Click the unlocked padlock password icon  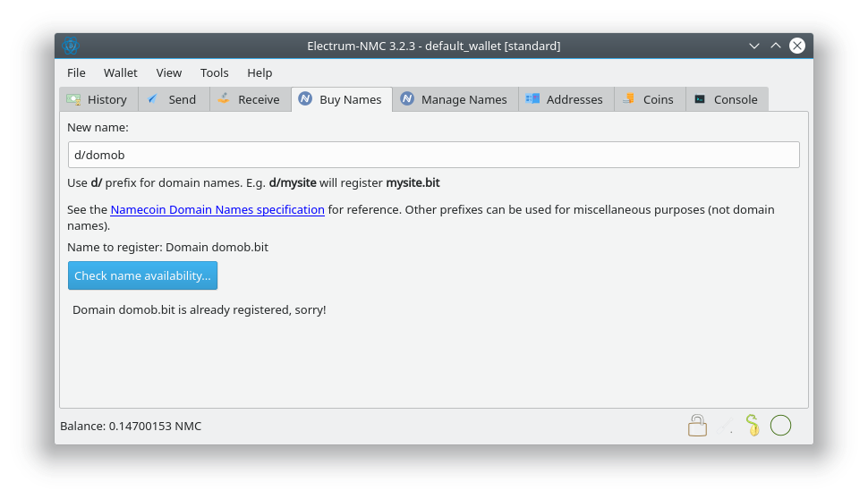point(697,426)
